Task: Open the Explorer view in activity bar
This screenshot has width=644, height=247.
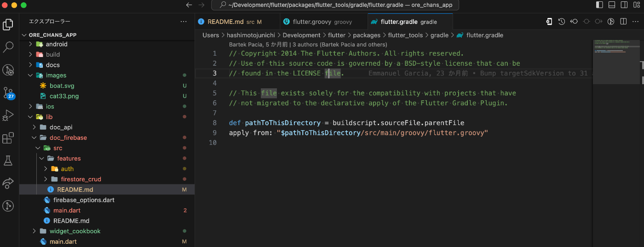Action: [8, 24]
